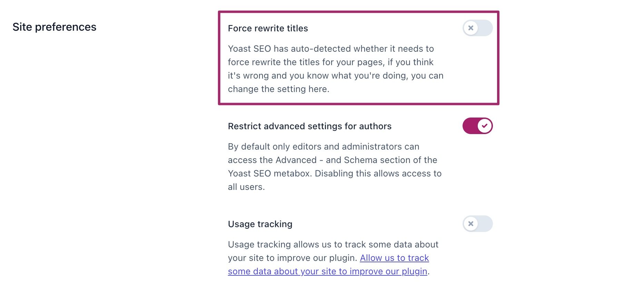The height and width of the screenshot is (294, 644).
Task: Click the X icon inside Usage tracking toggle
Action: pos(470,224)
